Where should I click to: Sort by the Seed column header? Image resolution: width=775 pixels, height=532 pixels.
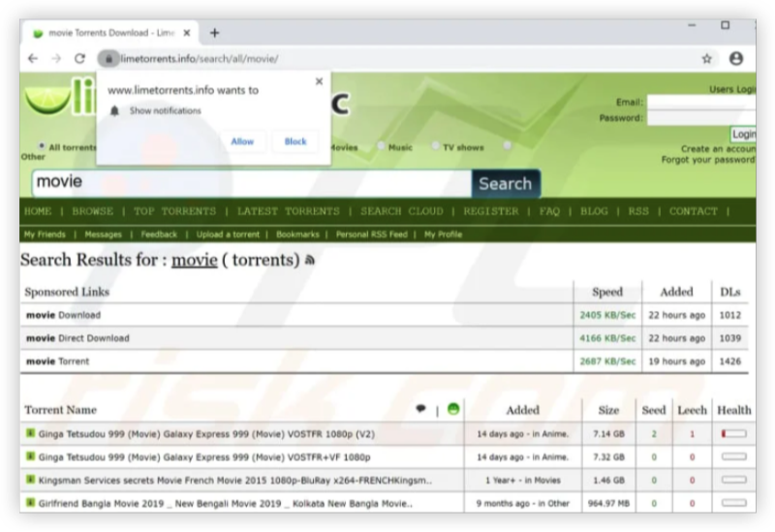653,410
